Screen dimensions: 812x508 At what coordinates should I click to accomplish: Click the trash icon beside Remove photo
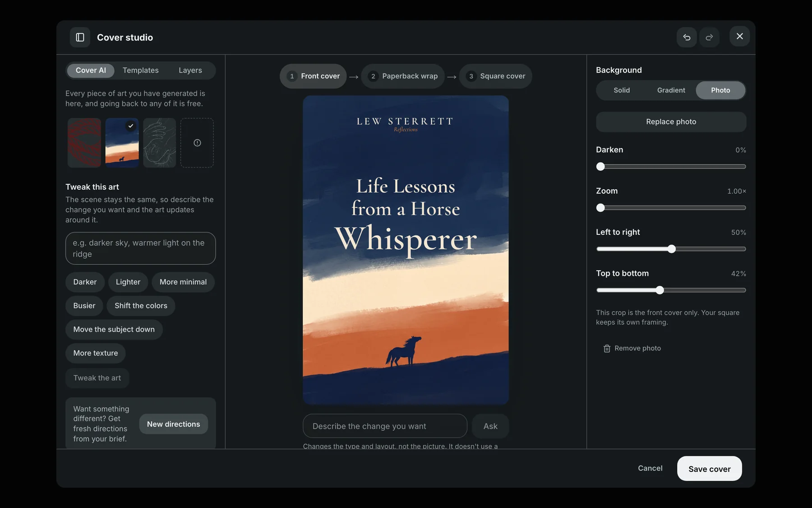point(607,349)
